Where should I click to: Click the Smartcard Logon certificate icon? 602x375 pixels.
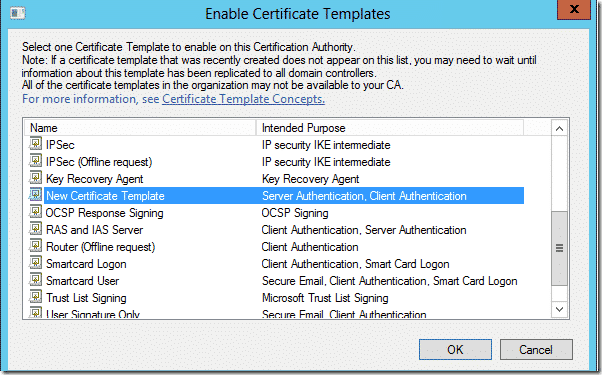35,263
